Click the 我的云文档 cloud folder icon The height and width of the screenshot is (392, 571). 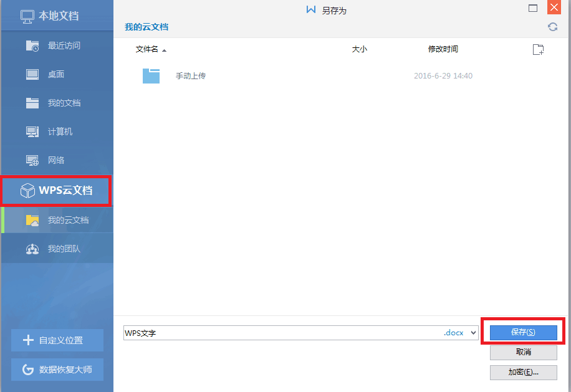(32, 220)
